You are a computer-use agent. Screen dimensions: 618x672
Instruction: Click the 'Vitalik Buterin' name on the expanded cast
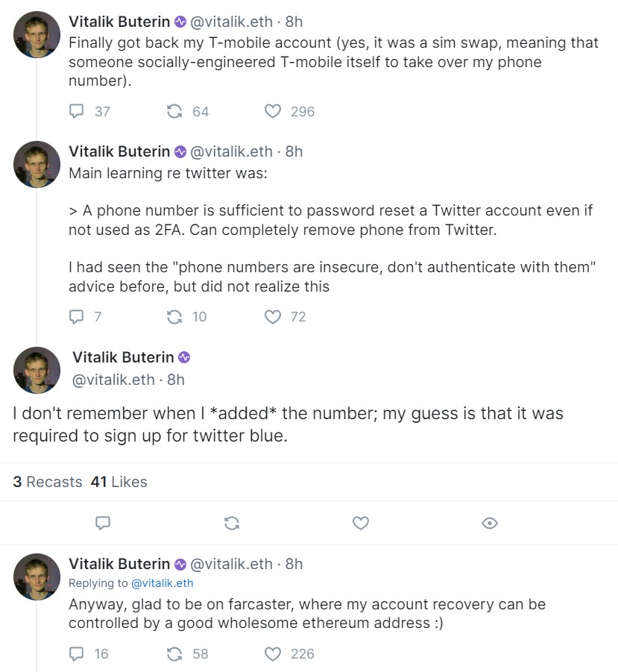point(118,357)
